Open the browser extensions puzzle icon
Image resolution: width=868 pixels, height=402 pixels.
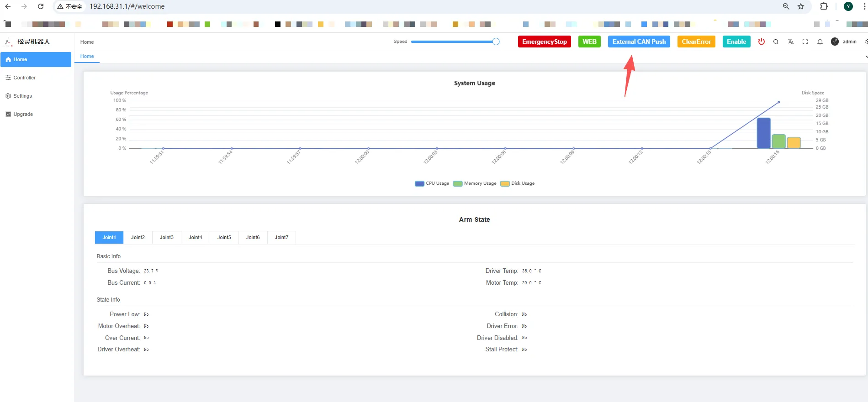click(x=824, y=6)
